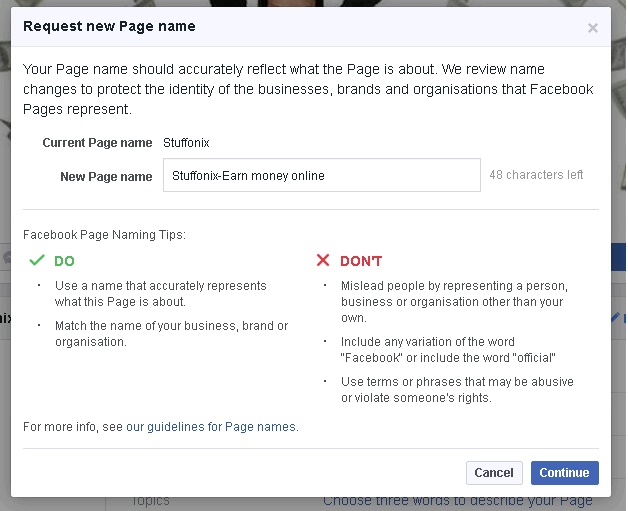This screenshot has width=628, height=511.
Task: Click the Facebook Page Naming Tips heading
Action: point(104,235)
